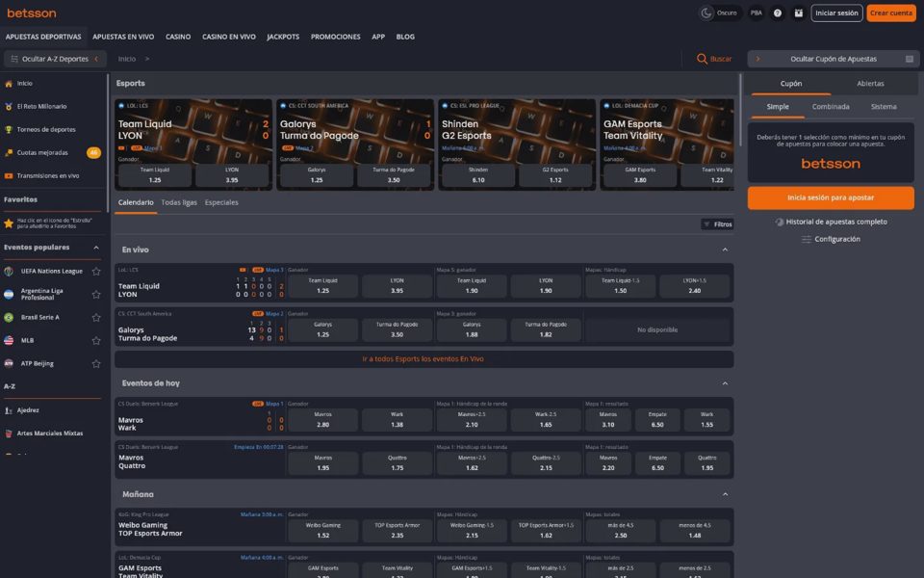Favorite ATP Beijing with star icon
This screenshot has height=578, width=924.
tap(96, 363)
